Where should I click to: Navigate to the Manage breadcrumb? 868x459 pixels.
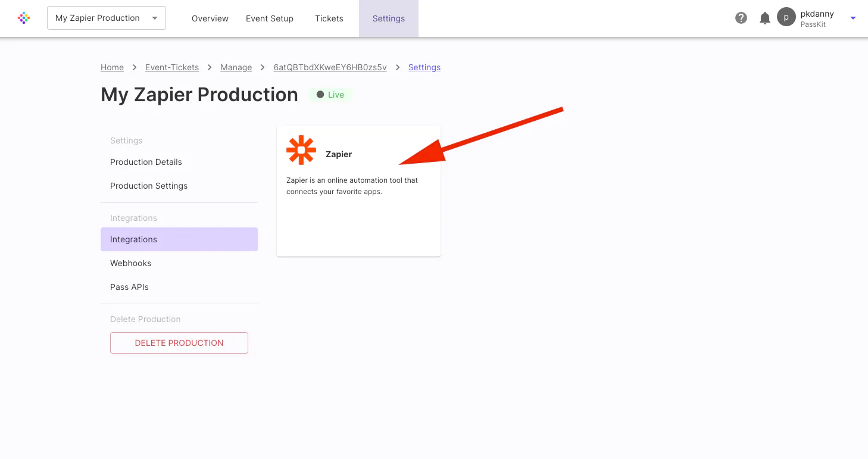(236, 67)
